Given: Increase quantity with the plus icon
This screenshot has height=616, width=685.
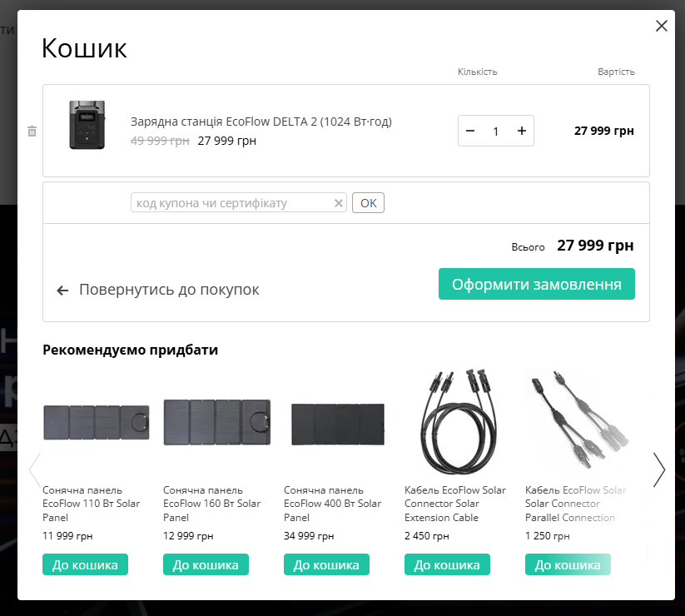Looking at the screenshot, I should click(x=521, y=131).
